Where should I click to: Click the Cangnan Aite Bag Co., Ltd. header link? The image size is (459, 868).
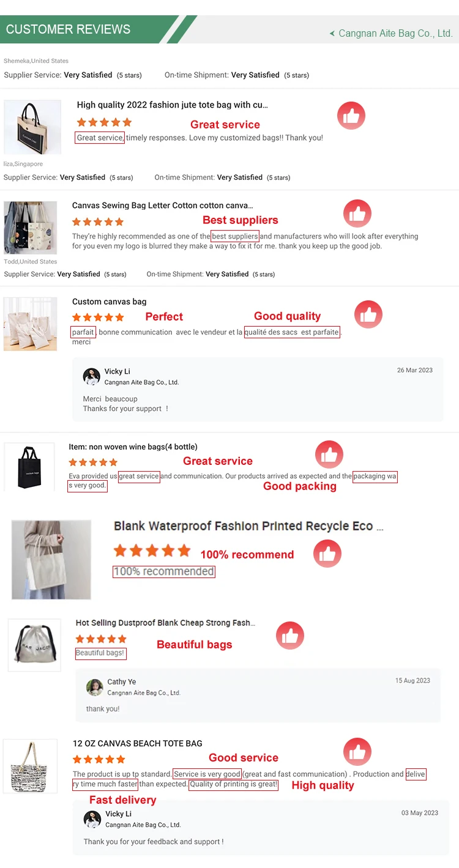click(395, 34)
